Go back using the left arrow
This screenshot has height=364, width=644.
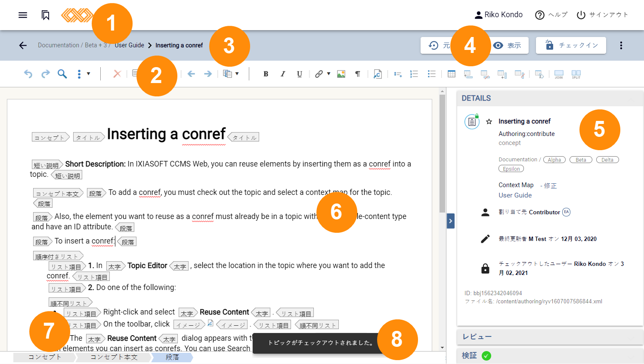coord(23,45)
